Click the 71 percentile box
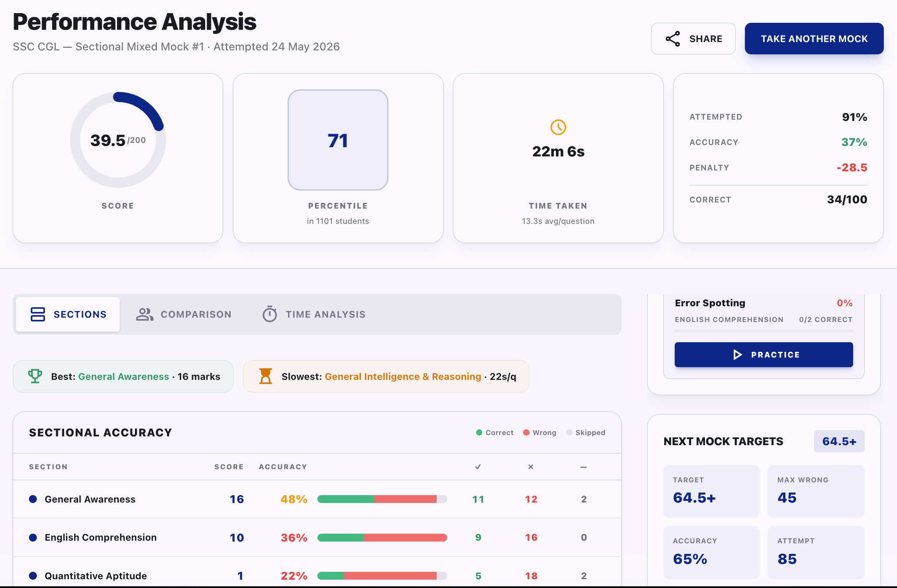Screen dimensions: 897x588 (x=338, y=140)
